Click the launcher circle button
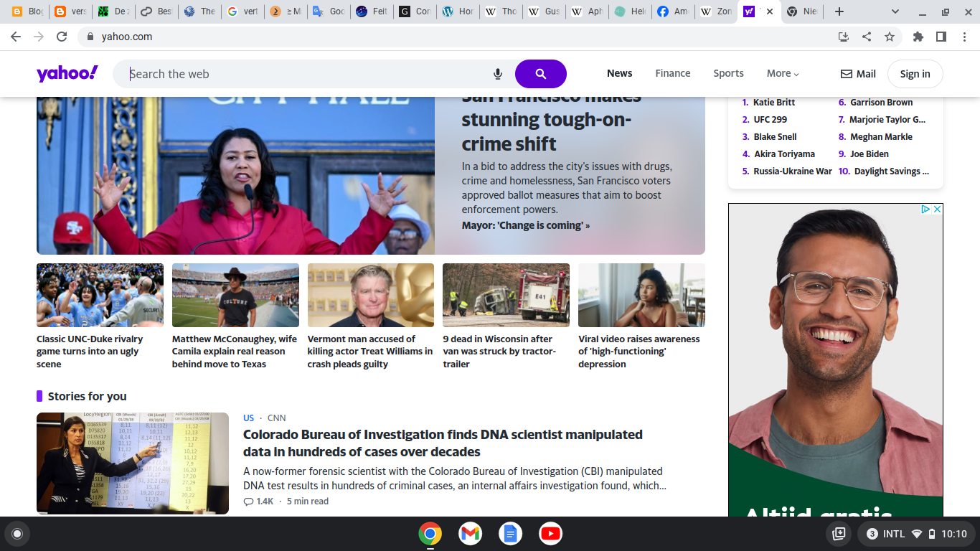This screenshot has height=551, width=980. [17, 534]
